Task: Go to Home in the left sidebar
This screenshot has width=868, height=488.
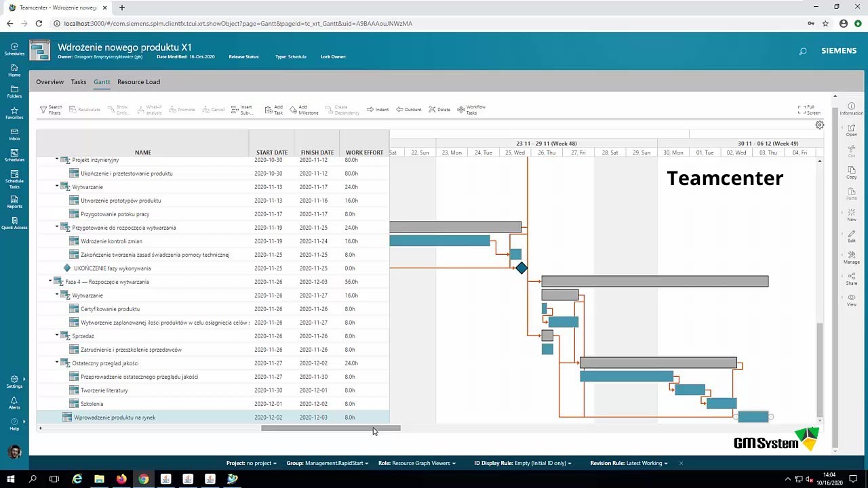Action: (x=14, y=70)
